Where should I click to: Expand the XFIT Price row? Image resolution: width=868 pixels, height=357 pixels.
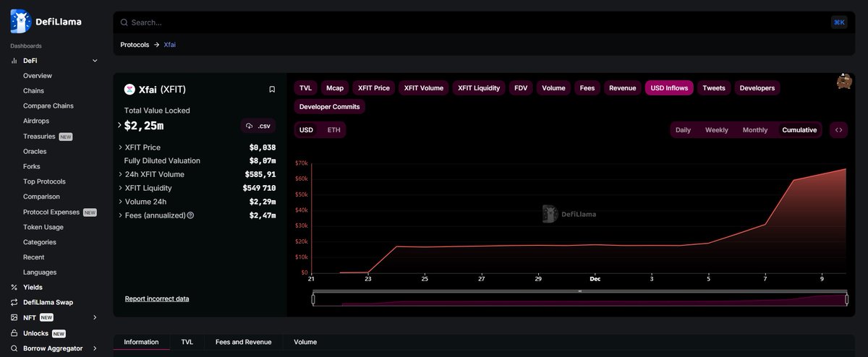[120, 147]
